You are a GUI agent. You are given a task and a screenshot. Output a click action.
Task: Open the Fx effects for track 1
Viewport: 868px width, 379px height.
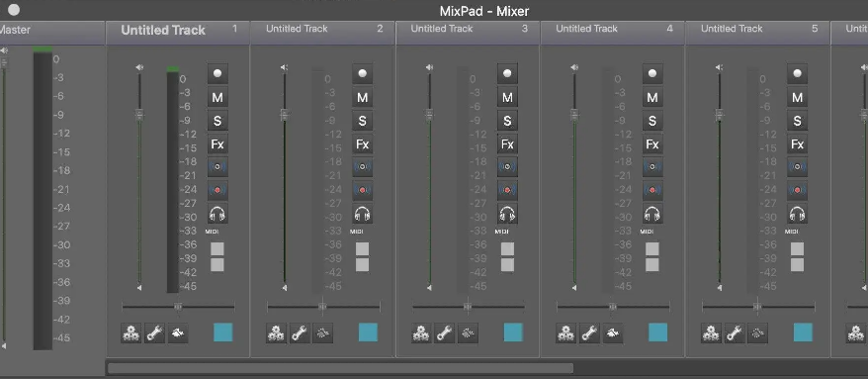coord(217,144)
